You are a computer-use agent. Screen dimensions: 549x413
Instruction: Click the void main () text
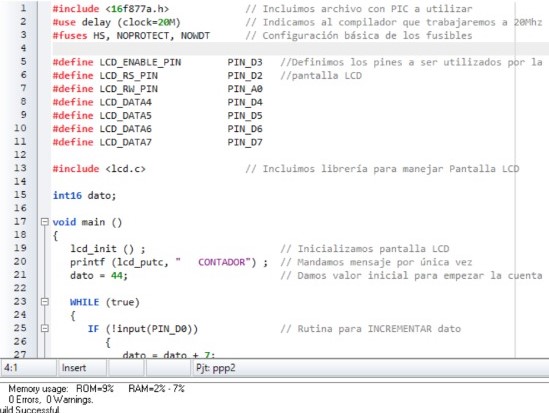(87, 222)
